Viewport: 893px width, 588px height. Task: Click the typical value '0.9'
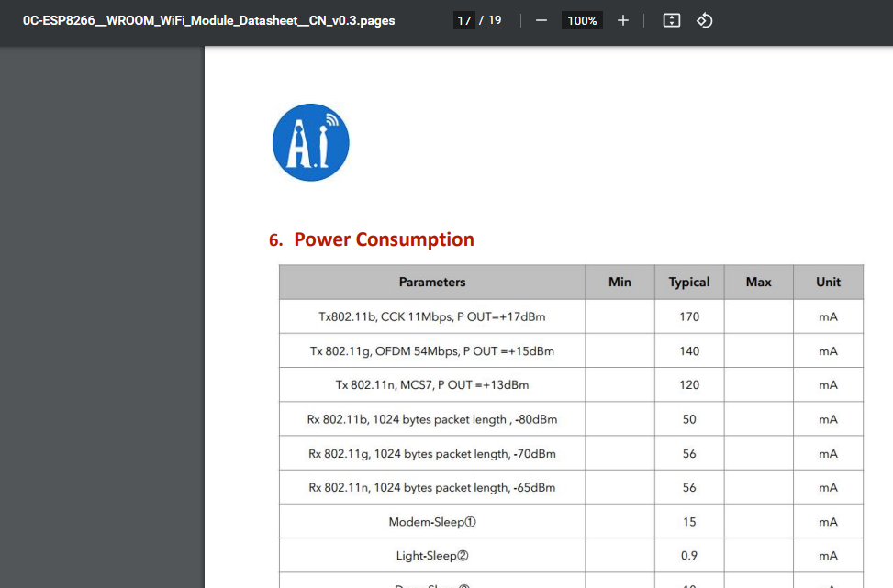[x=689, y=556]
